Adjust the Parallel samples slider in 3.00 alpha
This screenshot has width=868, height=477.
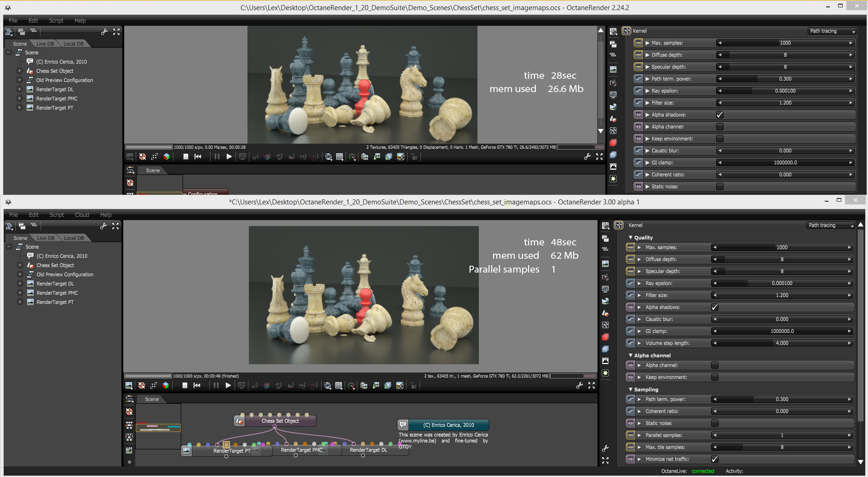pyautogui.click(x=782, y=435)
